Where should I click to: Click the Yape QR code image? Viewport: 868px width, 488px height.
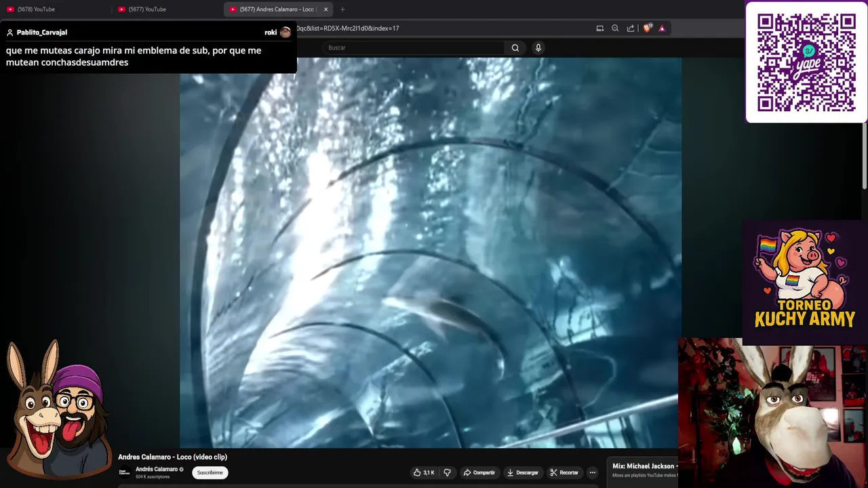pos(806,62)
